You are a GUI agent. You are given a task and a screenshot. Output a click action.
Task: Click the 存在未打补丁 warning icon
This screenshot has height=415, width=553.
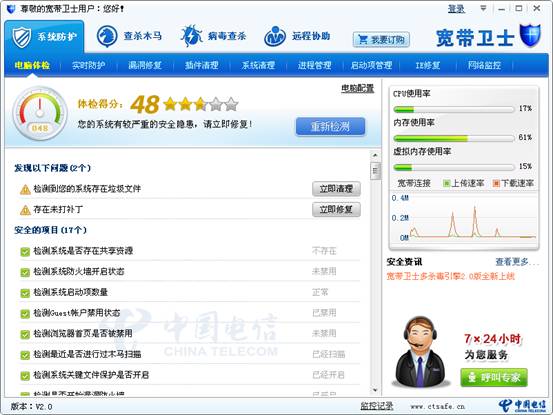point(25,210)
